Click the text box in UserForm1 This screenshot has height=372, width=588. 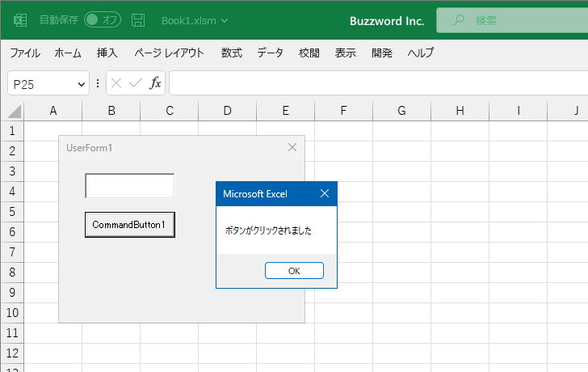[x=130, y=185]
